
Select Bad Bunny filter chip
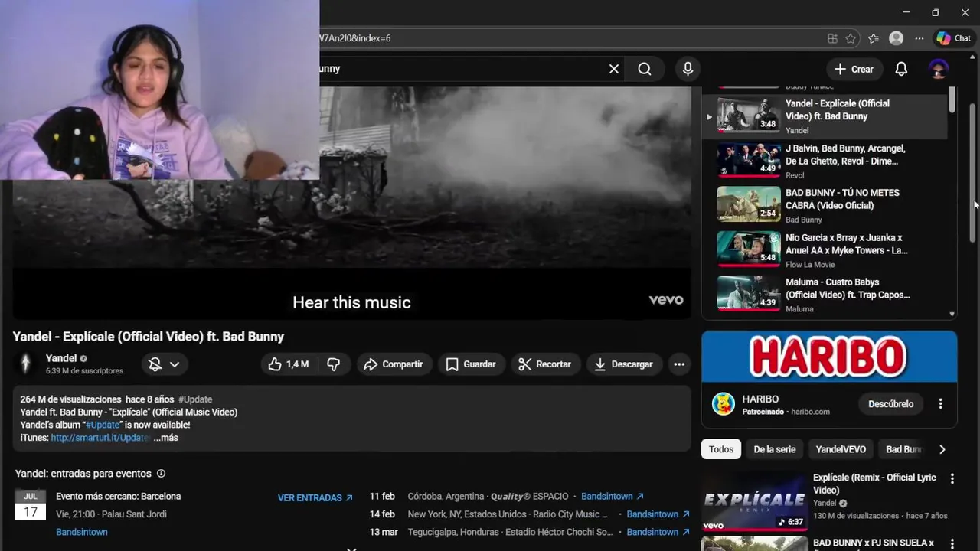pos(904,449)
